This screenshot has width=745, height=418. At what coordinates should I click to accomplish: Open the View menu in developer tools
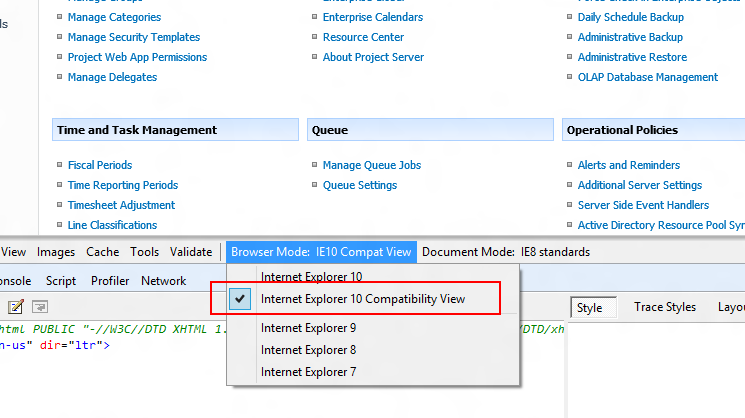tap(13, 252)
